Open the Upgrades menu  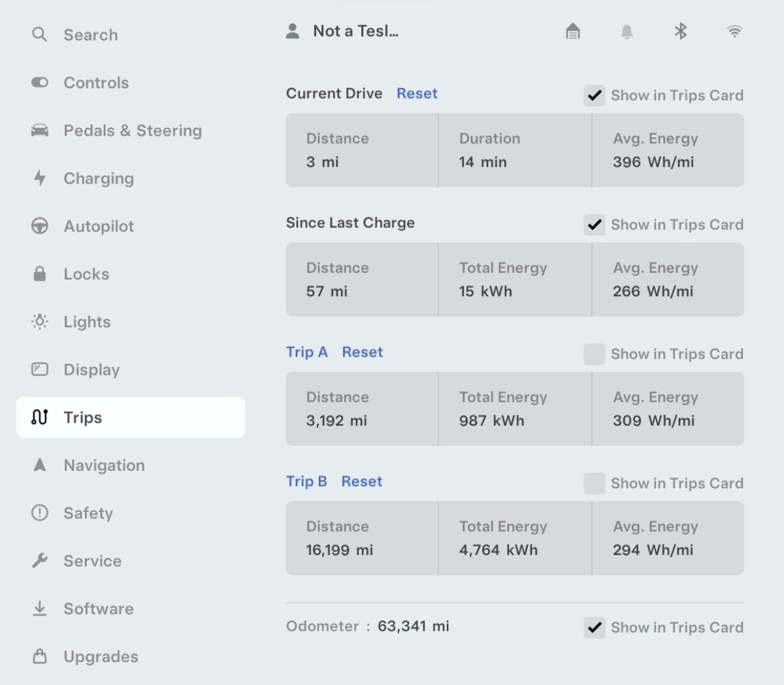131,656
